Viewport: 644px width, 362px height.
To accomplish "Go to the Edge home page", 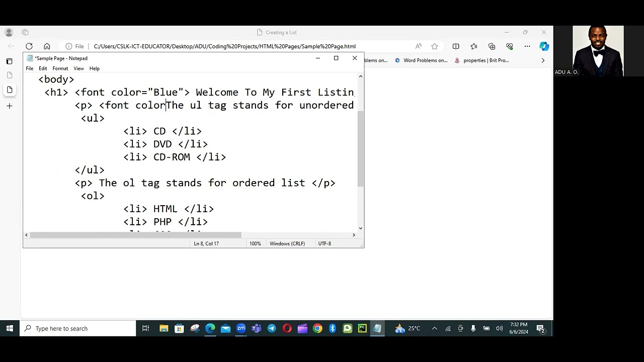I will coord(47,46).
